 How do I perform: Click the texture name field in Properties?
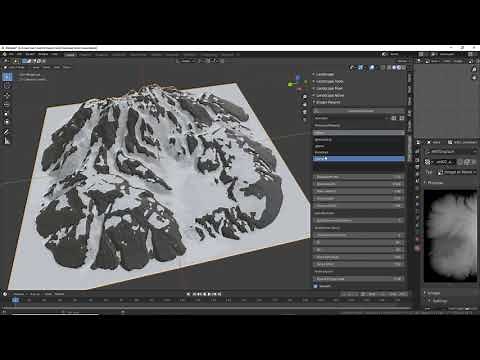(x=444, y=162)
